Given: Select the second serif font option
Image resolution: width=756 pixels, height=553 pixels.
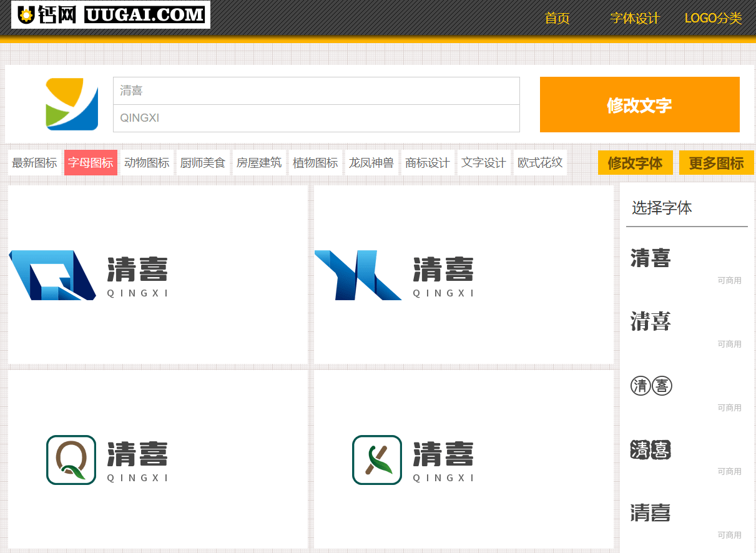Looking at the screenshot, I should [x=650, y=322].
